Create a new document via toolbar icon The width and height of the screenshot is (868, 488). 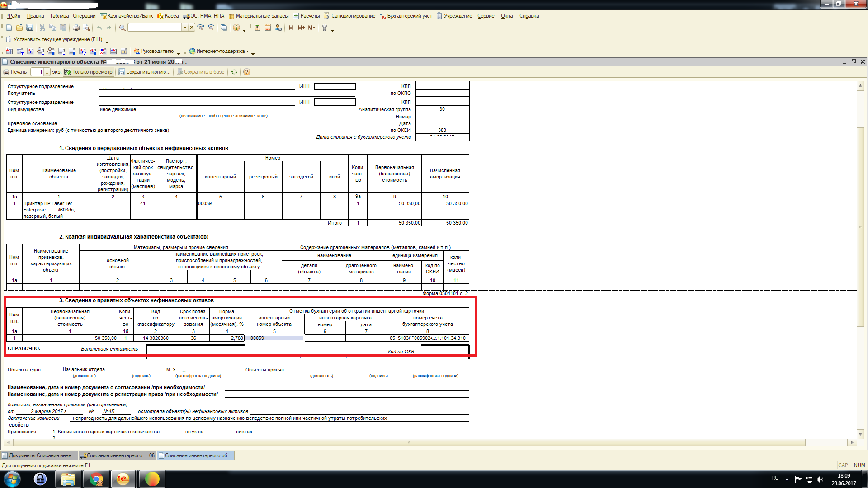point(9,28)
